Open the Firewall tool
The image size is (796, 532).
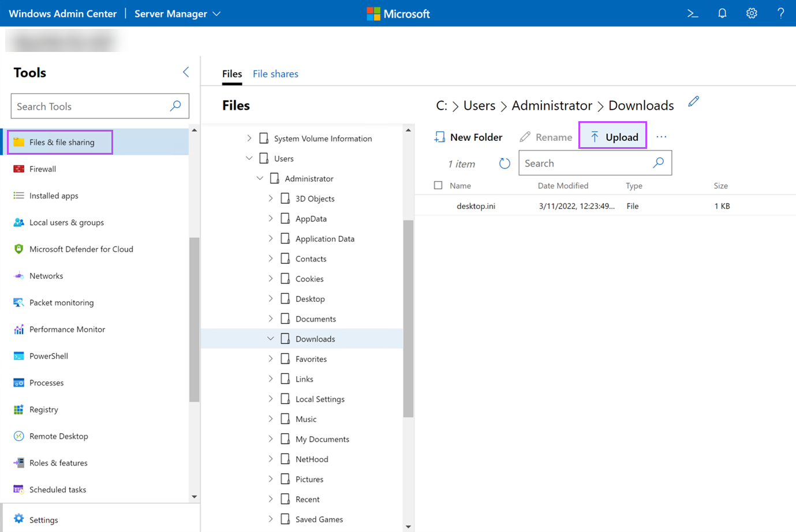click(43, 169)
